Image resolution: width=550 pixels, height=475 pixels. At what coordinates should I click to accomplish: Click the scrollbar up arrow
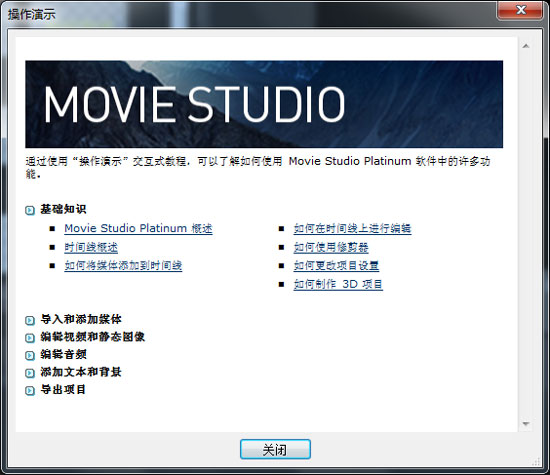pyautogui.click(x=525, y=46)
